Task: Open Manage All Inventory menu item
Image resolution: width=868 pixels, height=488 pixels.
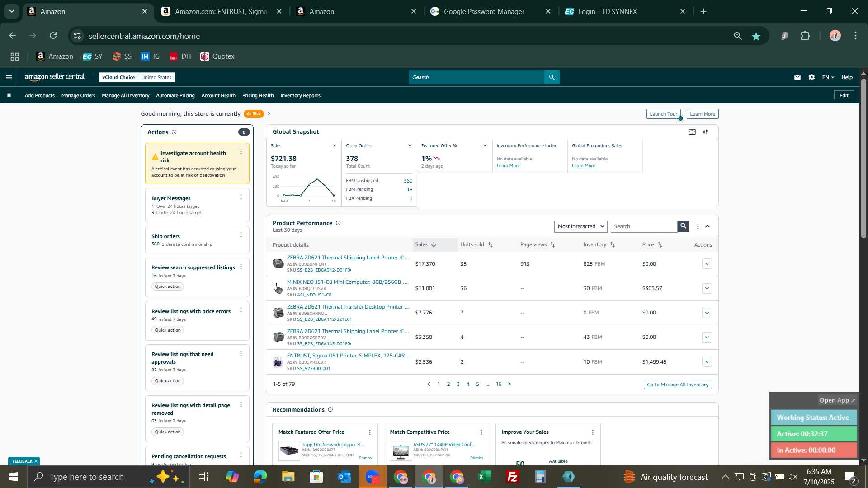Action: pos(126,95)
